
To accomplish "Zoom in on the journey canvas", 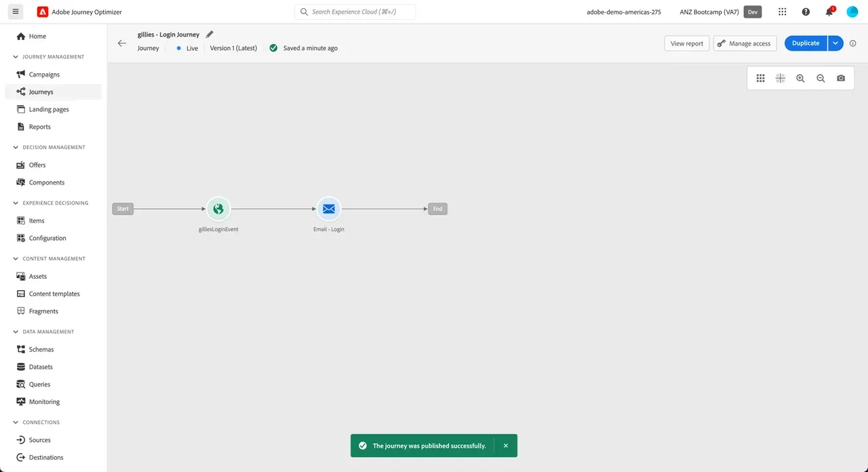I will pyautogui.click(x=801, y=79).
